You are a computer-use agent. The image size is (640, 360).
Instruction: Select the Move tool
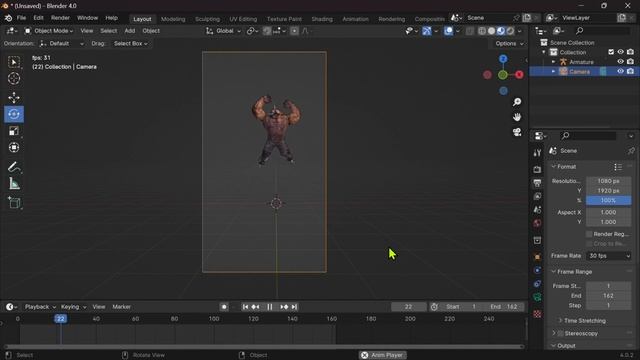(14, 97)
